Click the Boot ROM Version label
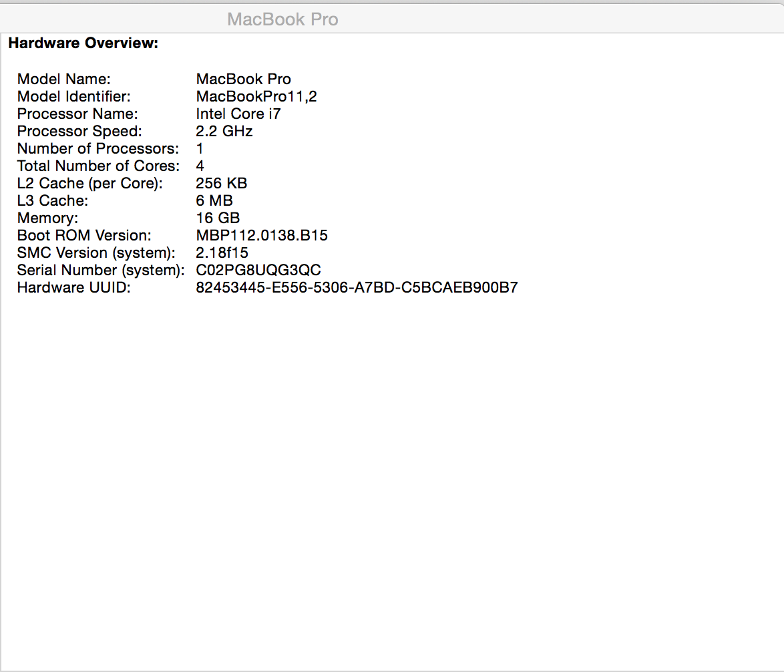The height and width of the screenshot is (672, 784). point(85,236)
